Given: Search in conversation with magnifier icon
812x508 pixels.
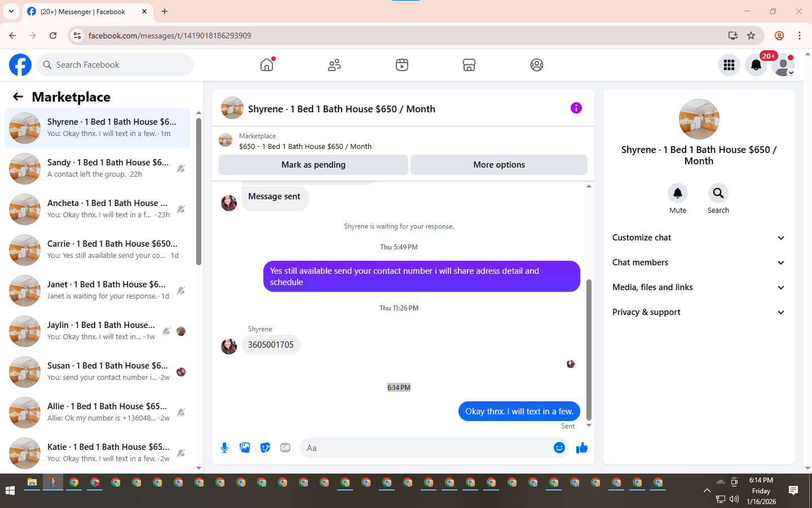Looking at the screenshot, I should coord(718,193).
